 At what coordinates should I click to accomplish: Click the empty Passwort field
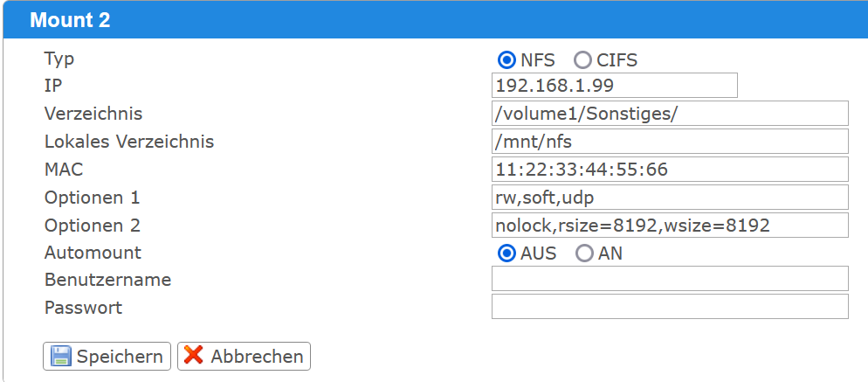[x=670, y=307]
